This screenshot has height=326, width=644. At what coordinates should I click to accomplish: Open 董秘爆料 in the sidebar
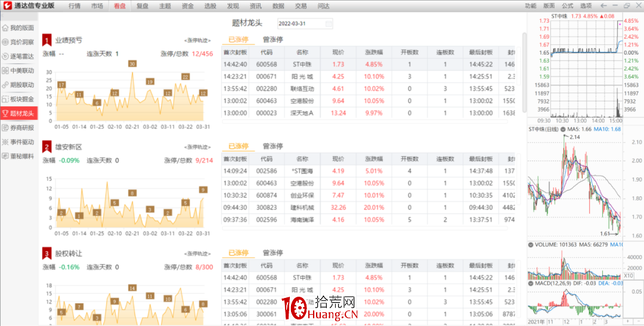[19, 156]
